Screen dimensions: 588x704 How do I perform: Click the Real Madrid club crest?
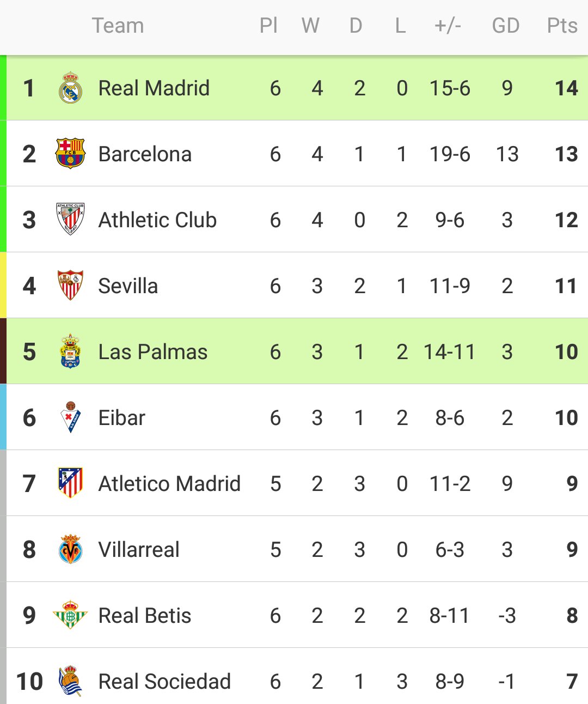70,88
